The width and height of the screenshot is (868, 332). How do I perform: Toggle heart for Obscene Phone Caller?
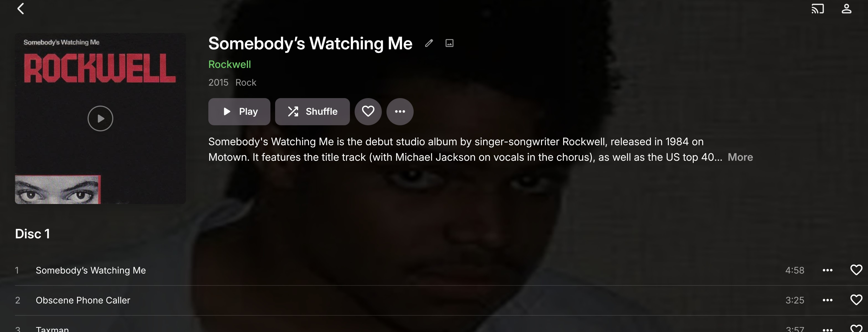pos(856,300)
